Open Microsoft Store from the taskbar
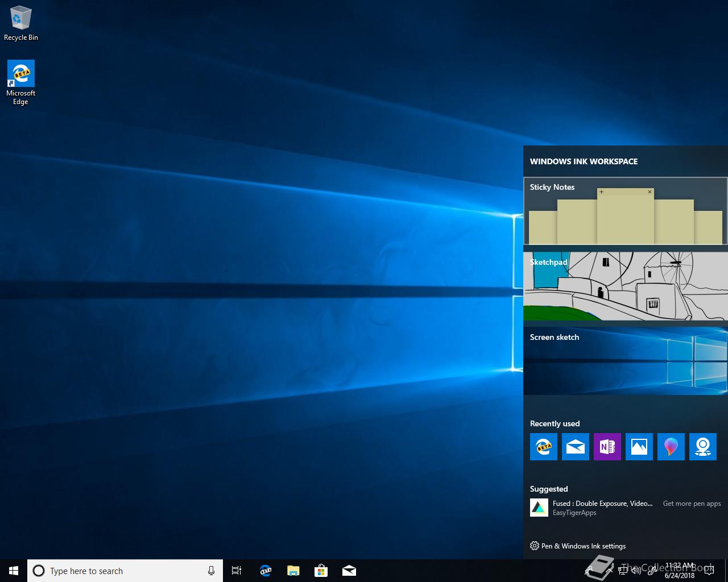The image size is (728, 582). pos(321,571)
